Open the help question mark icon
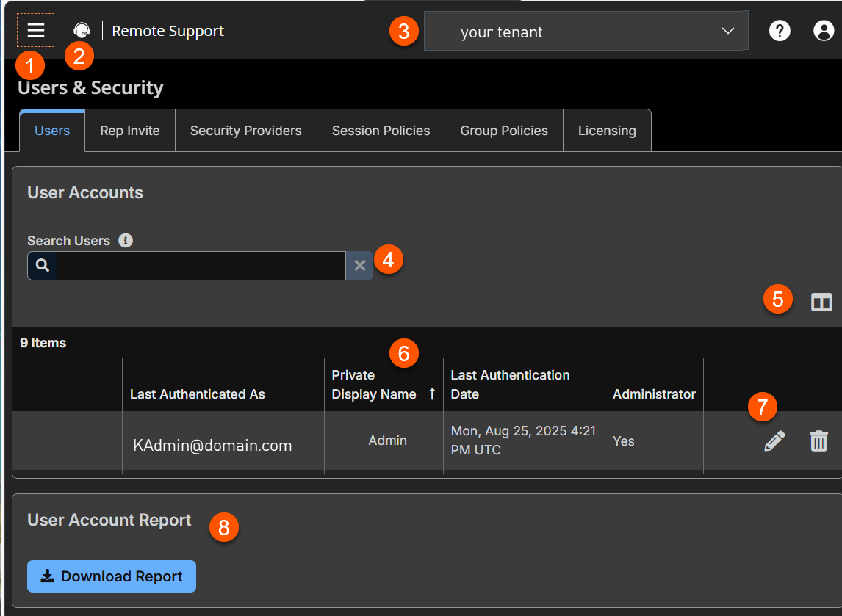This screenshot has width=842, height=616. 779,31
